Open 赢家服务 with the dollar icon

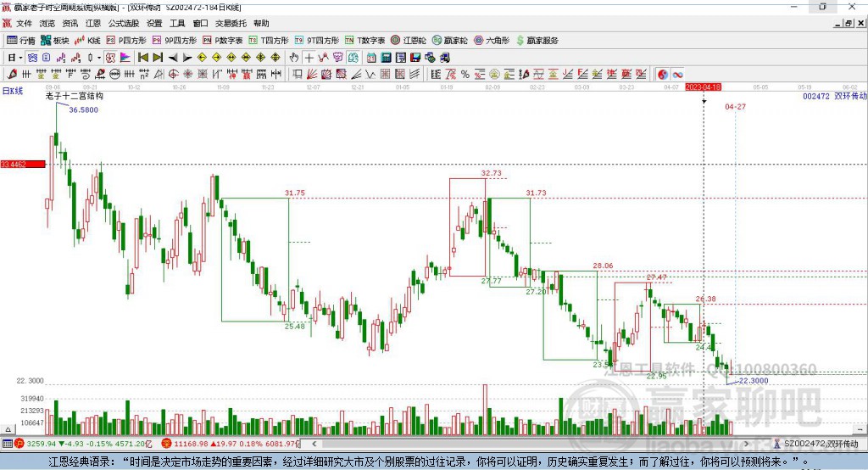point(537,41)
